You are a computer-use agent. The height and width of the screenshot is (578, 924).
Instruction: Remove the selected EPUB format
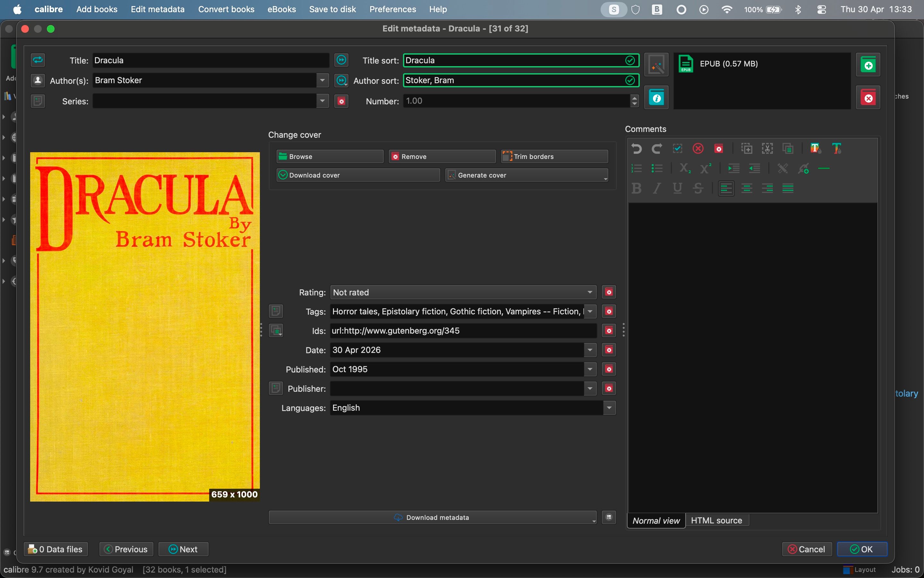(x=868, y=98)
